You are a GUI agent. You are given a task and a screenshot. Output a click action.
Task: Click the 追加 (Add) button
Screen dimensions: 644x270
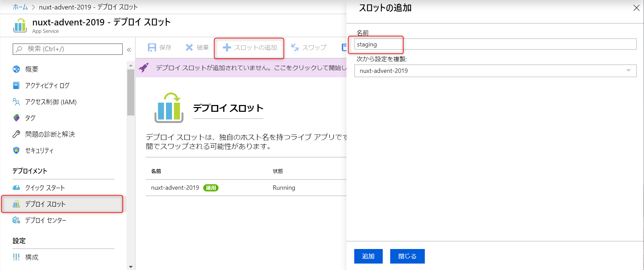[x=368, y=256]
